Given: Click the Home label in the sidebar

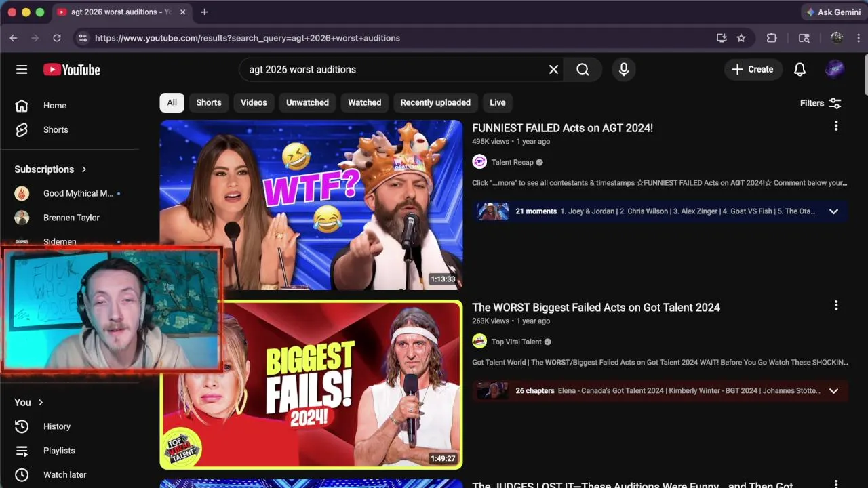Looking at the screenshot, I should [55, 106].
